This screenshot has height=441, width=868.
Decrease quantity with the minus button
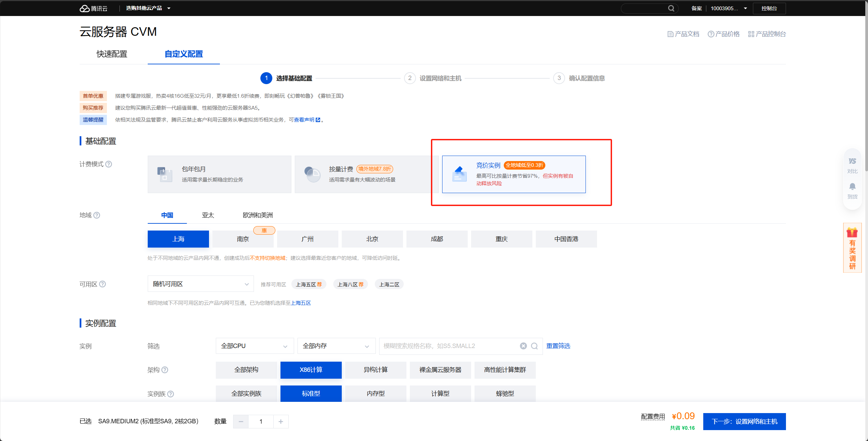[241, 422]
